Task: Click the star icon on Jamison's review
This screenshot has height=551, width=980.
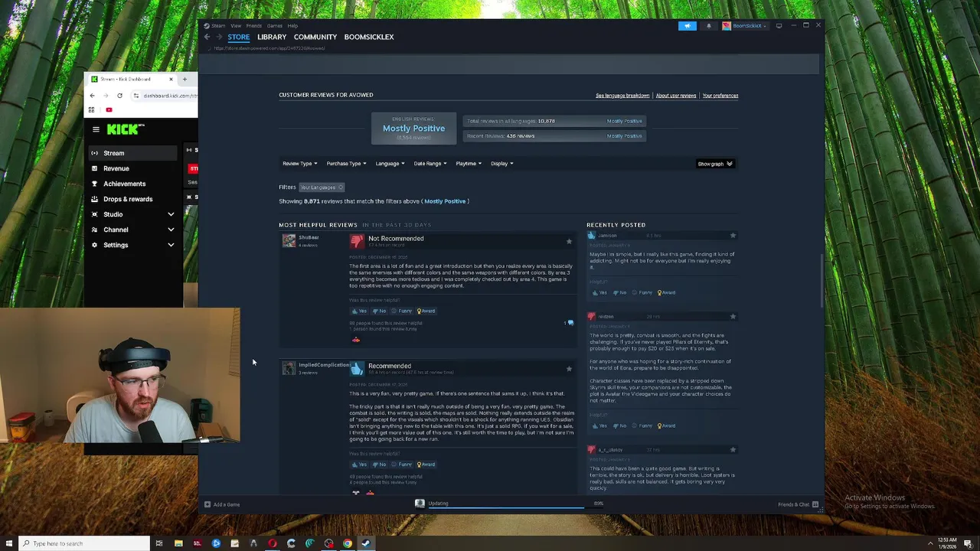Action: tap(733, 236)
